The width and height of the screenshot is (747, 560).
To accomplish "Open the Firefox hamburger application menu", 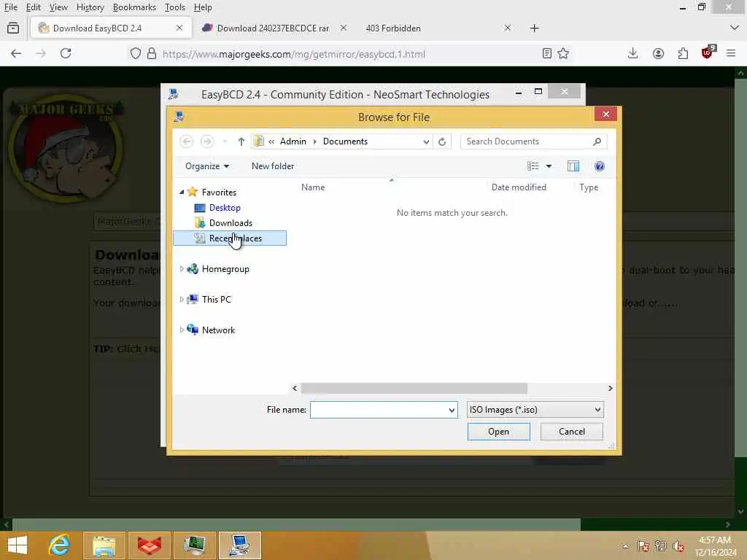I will tap(731, 53).
